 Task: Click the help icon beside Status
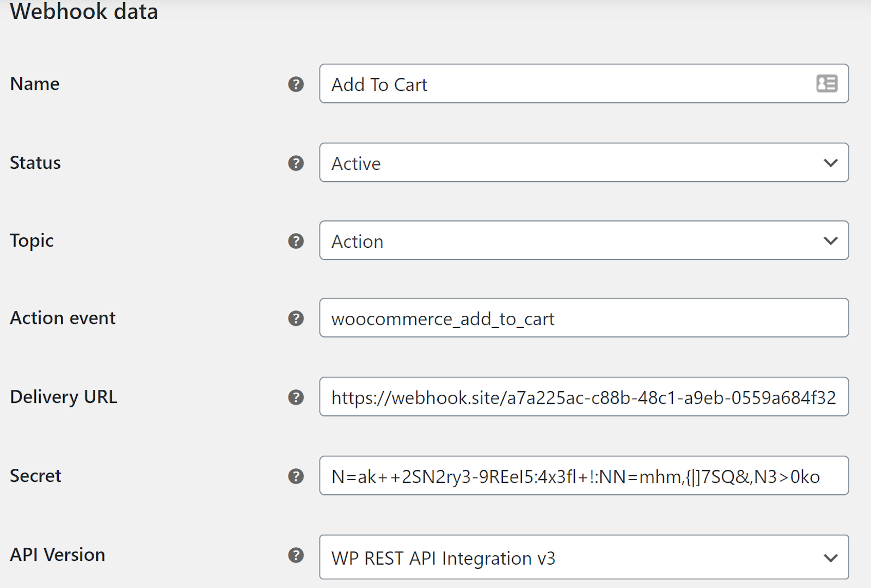point(296,163)
